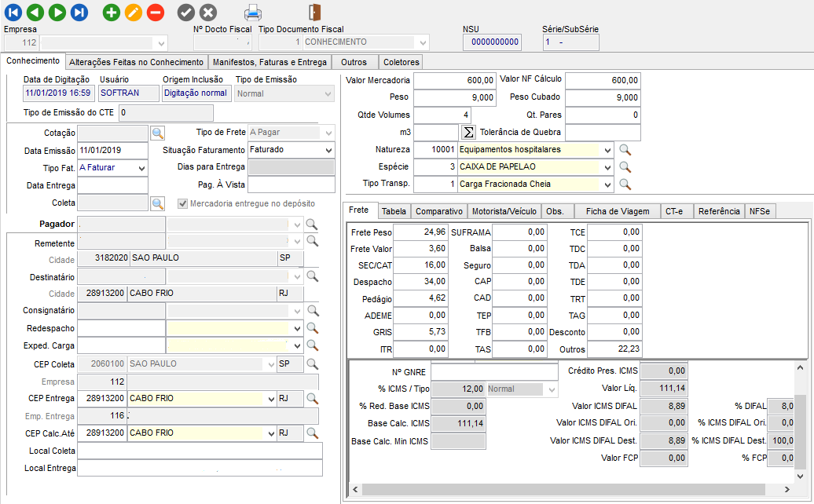
Task: Switch to Manifestos, Faturas e Entrega tab
Action: pyautogui.click(x=269, y=62)
